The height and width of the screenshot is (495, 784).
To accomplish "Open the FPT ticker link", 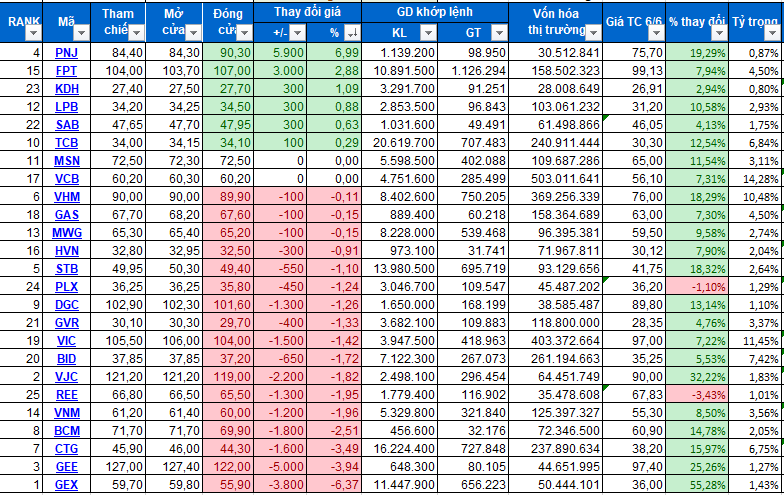I will [x=66, y=70].
